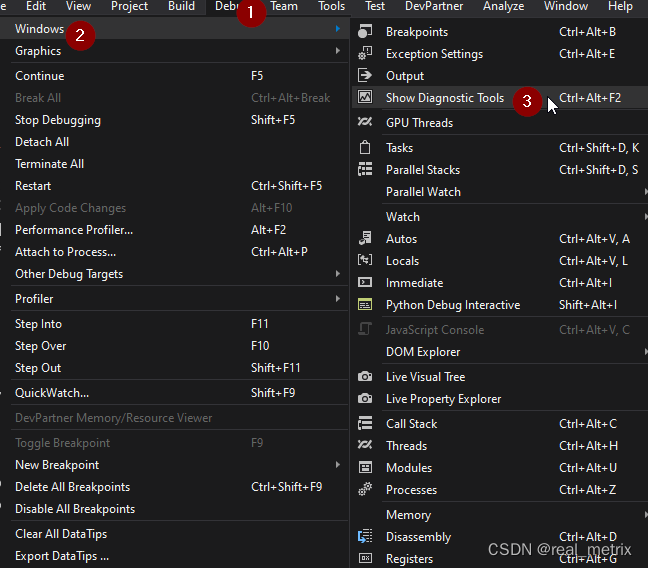Screen dimensions: 648x568
Task: Click the Tasks clipboard icon
Action: (365, 147)
